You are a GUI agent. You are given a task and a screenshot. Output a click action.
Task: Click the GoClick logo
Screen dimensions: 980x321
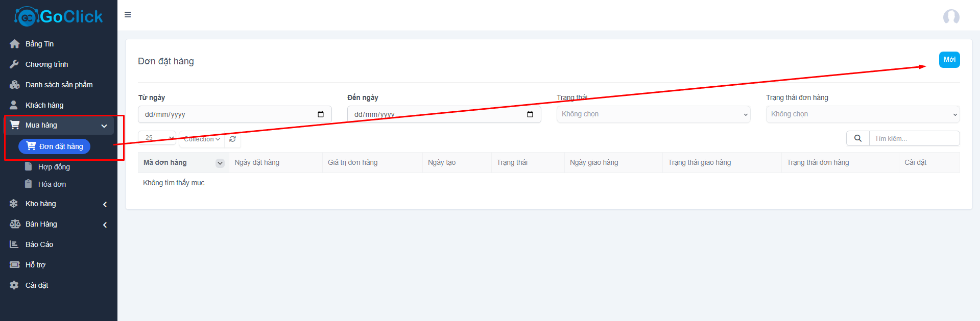(59, 16)
